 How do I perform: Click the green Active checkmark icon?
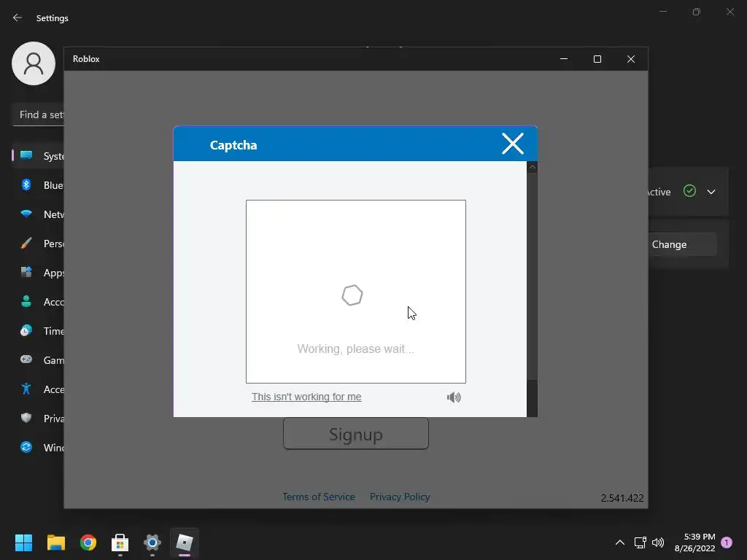point(689,191)
